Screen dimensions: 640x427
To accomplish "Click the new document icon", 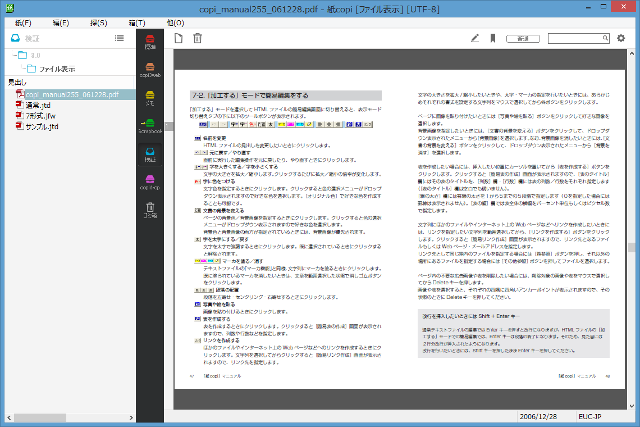I will (x=178, y=39).
